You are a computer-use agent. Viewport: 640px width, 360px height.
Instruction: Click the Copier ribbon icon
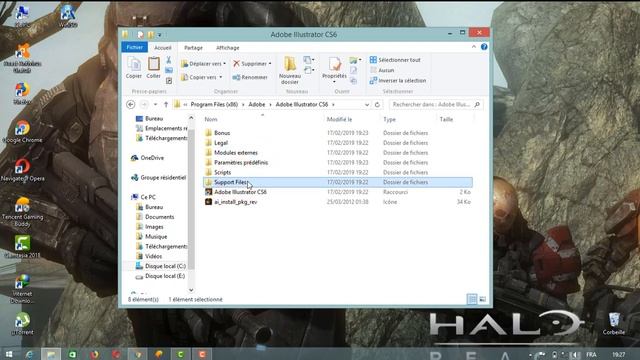tap(133, 68)
